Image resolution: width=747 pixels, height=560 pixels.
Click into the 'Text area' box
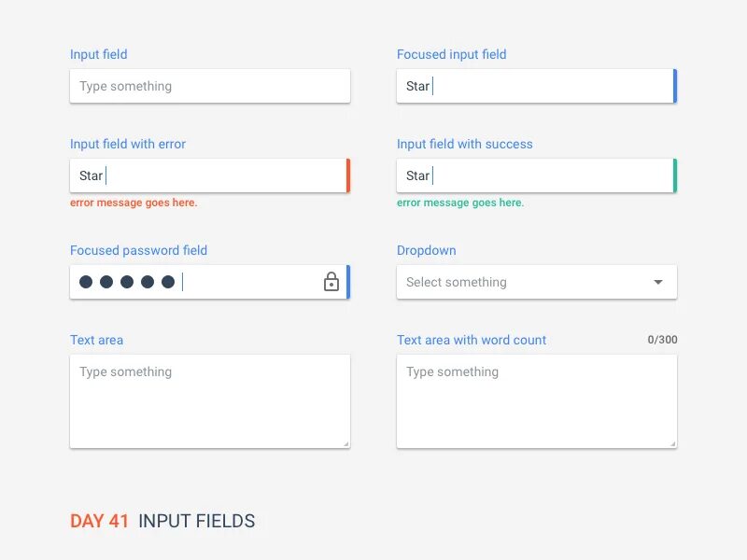point(209,401)
